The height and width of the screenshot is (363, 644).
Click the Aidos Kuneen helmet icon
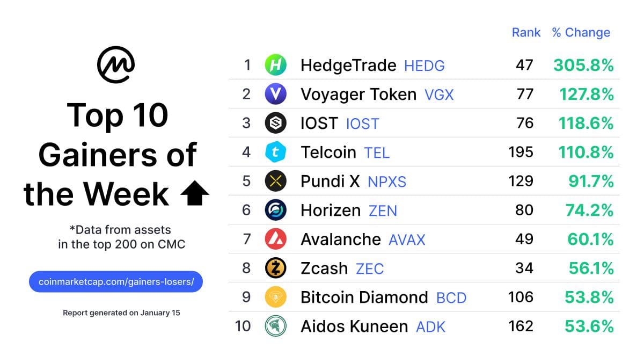(x=276, y=326)
